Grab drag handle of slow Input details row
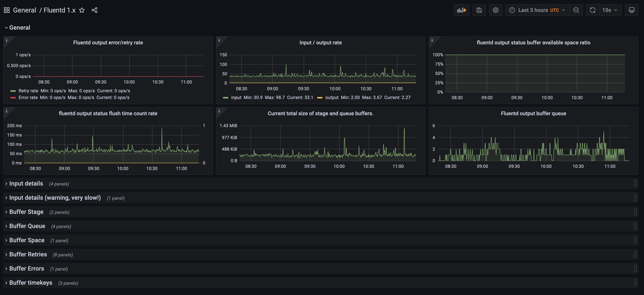Image resolution: width=644 pixels, height=295 pixels. [635, 198]
